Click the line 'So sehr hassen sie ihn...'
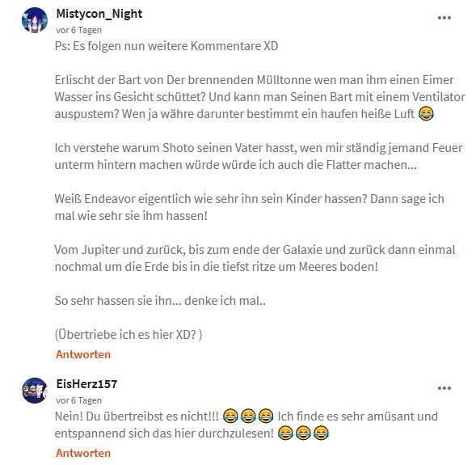 160,301
